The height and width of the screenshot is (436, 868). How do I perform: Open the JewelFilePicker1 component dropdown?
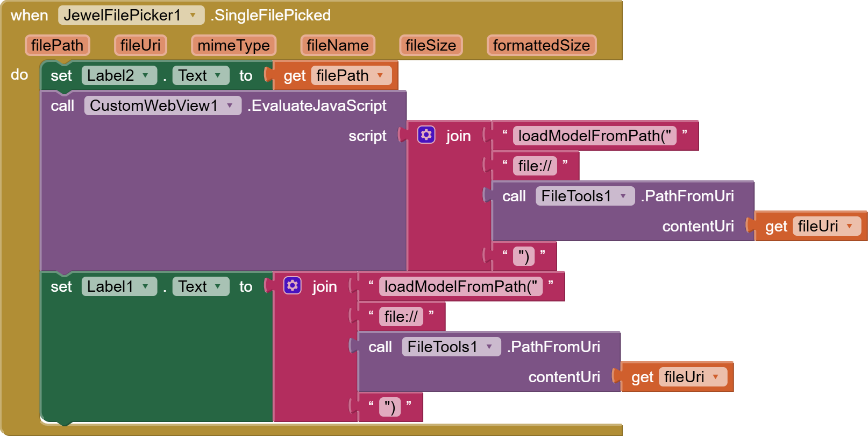[x=193, y=15]
